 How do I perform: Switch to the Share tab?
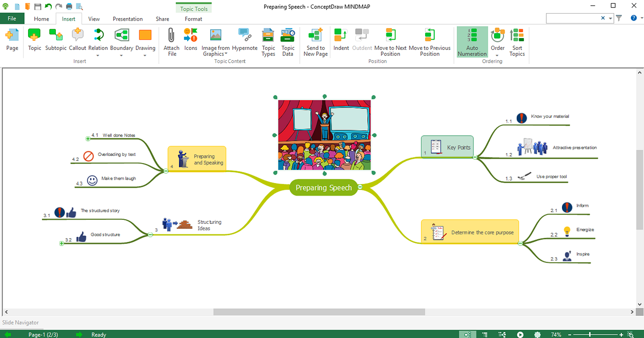163,19
